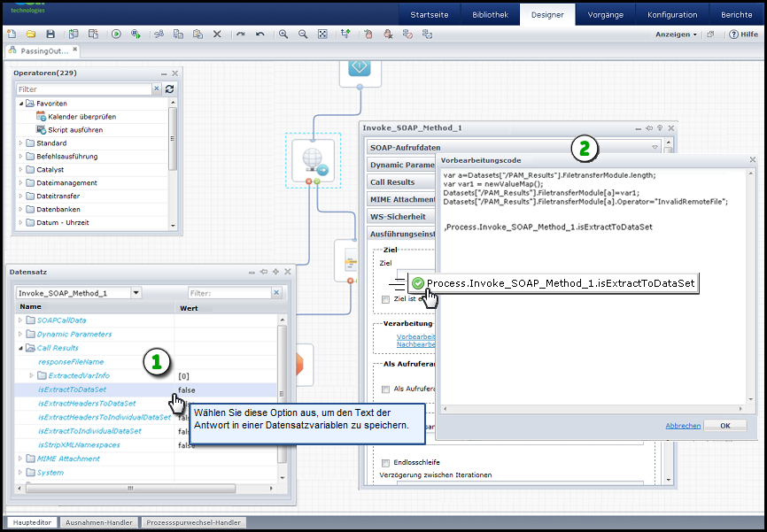
Task: Open the Invoke_SOAP_Method_1 dataset dropdown
Action: point(136,293)
